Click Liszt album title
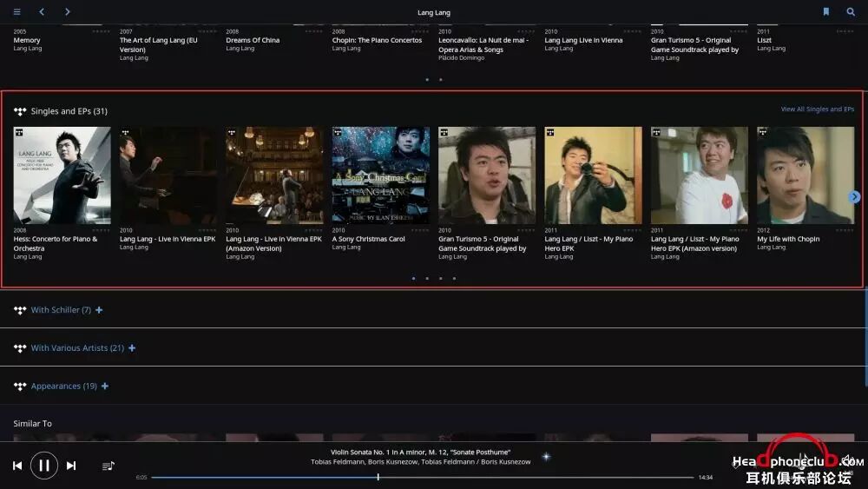868x489 pixels. pyautogui.click(x=764, y=40)
